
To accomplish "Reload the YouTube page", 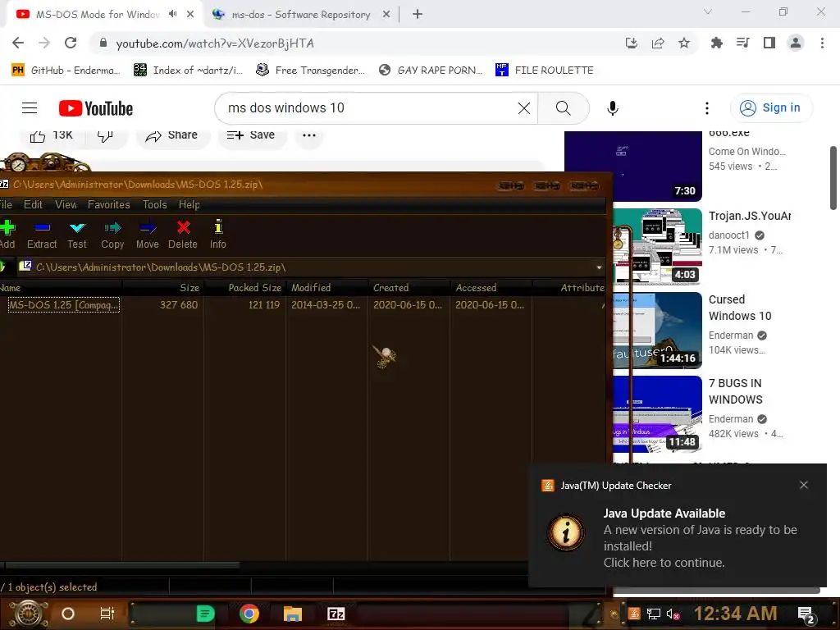I will point(71,43).
